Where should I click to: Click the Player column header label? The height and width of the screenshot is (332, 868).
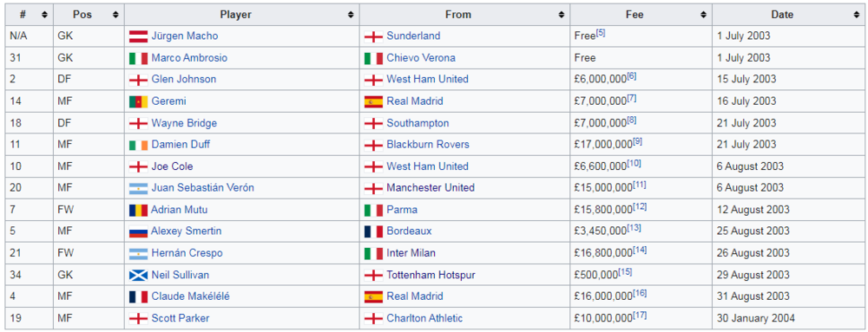point(235,15)
